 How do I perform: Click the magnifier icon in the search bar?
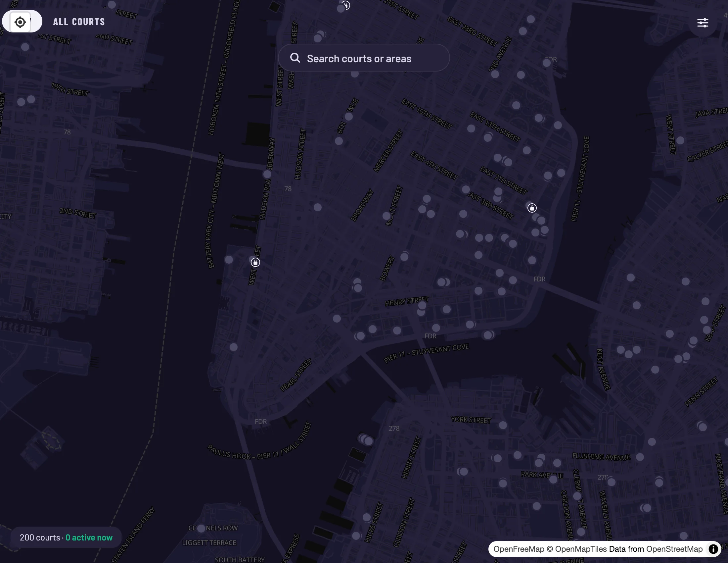tap(295, 58)
